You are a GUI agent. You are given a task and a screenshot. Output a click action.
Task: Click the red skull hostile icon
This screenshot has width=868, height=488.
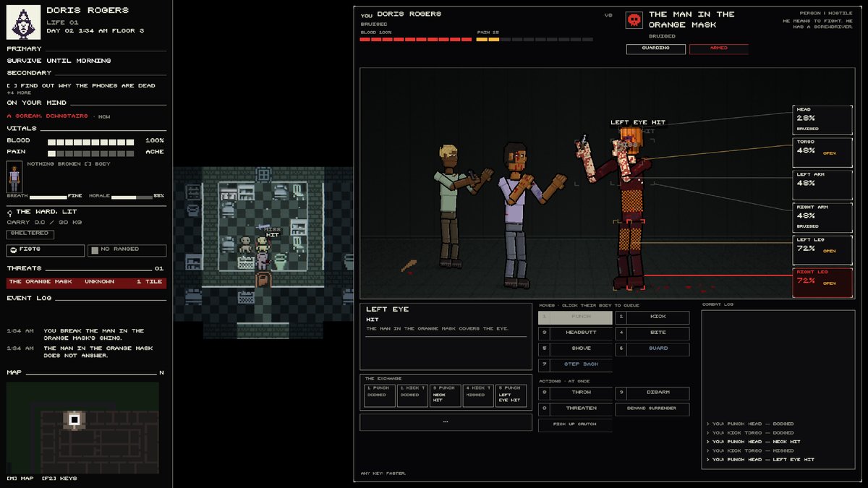click(634, 21)
